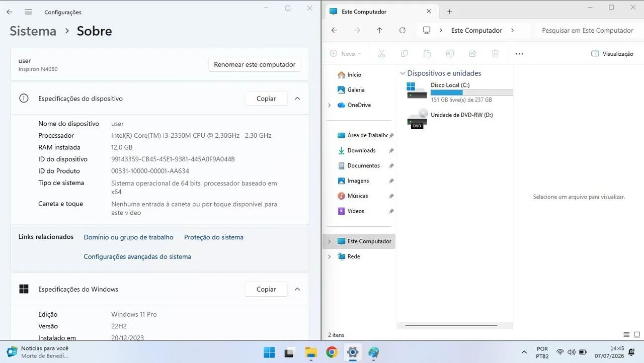Image resolution: width=644 pixels, height=363 pixels.
Task: Click the Cut scissors icon
Action: (x=381, y=53)
